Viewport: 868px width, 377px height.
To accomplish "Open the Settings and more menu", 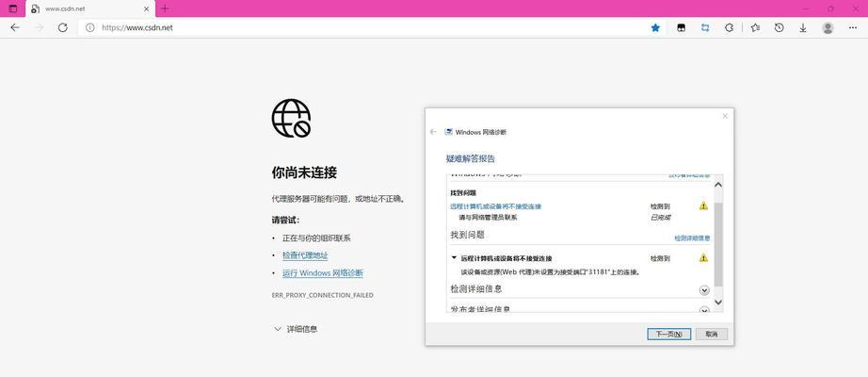I will pos(853,27).
